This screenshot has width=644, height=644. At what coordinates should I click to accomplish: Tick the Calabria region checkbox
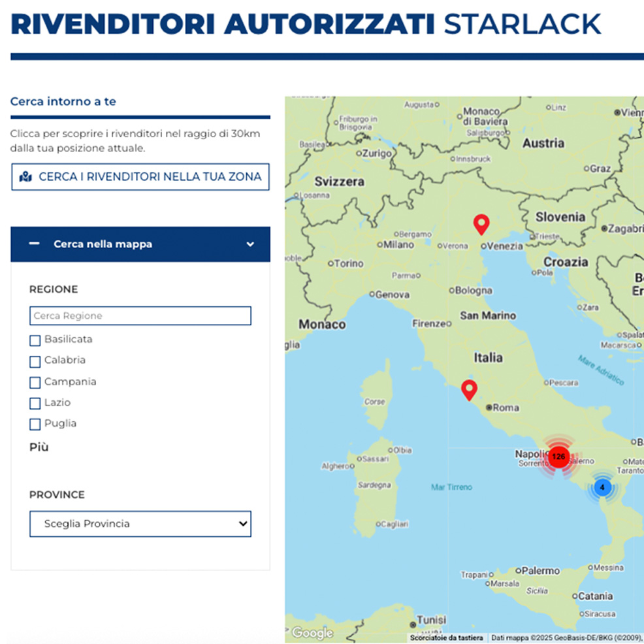coord(35,361)
